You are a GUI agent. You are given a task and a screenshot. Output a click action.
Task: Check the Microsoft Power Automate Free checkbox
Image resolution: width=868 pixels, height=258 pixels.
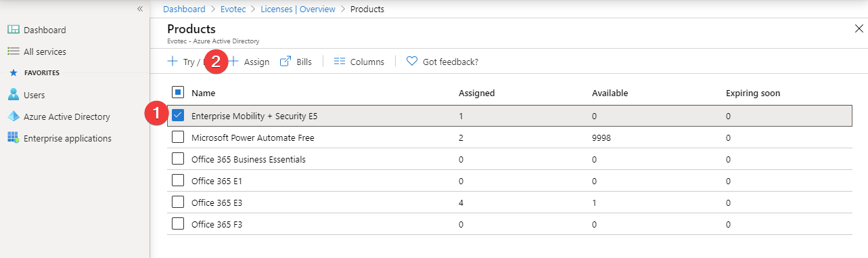point(178,137)
